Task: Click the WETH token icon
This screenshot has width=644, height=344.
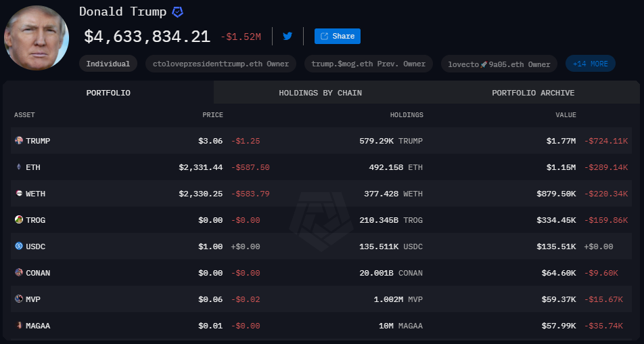Action: (19, 194)
